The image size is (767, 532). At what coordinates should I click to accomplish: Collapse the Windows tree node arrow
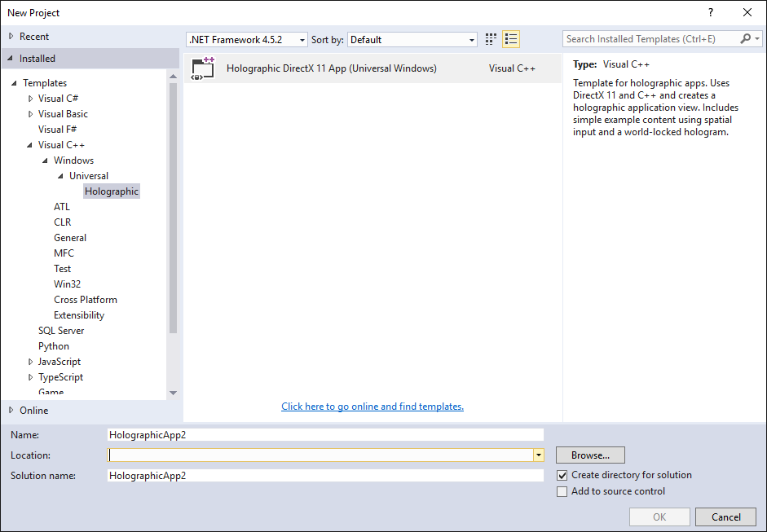pos(45,160)
